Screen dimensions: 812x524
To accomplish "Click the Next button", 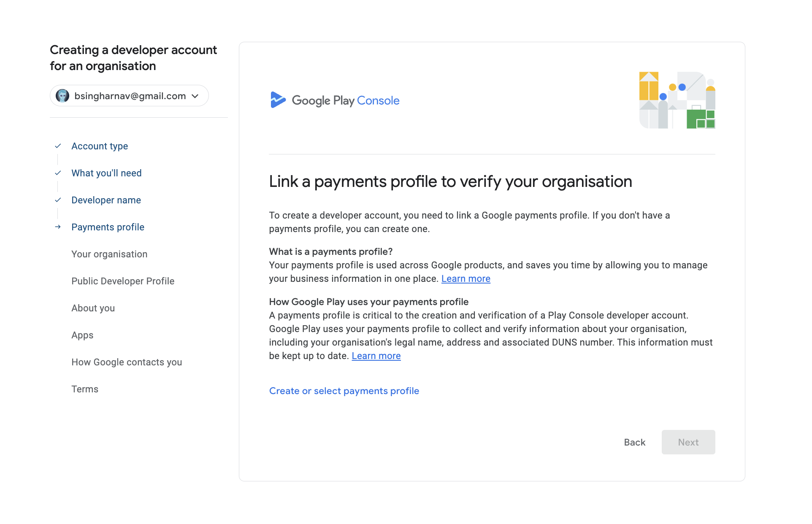I will 688,442.
